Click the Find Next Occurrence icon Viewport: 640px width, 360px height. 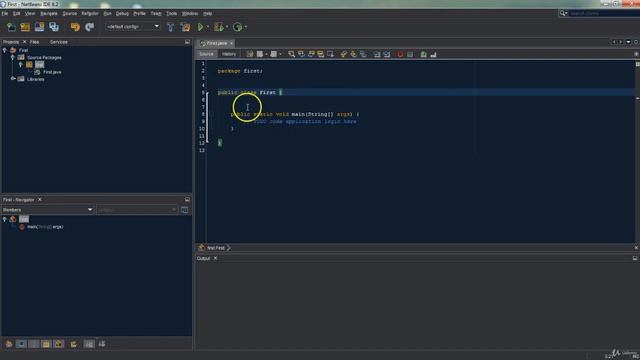point(311,54)
